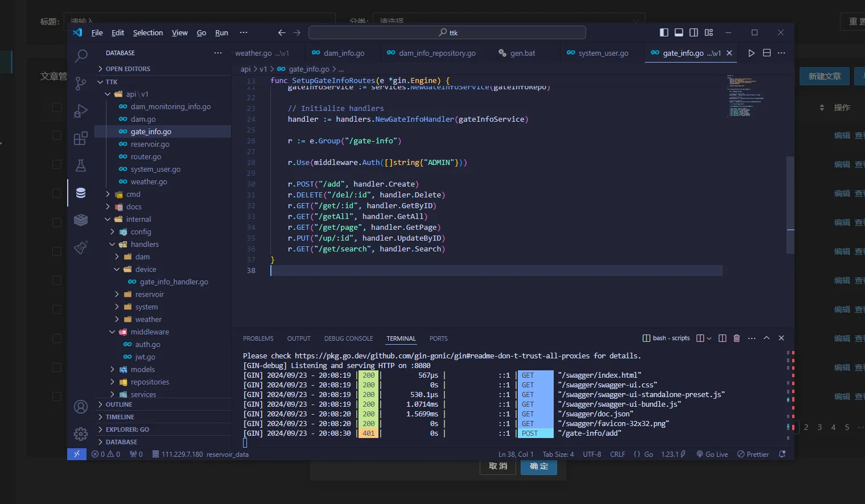Toggle the bottom panel layout button

coord(679,32)
